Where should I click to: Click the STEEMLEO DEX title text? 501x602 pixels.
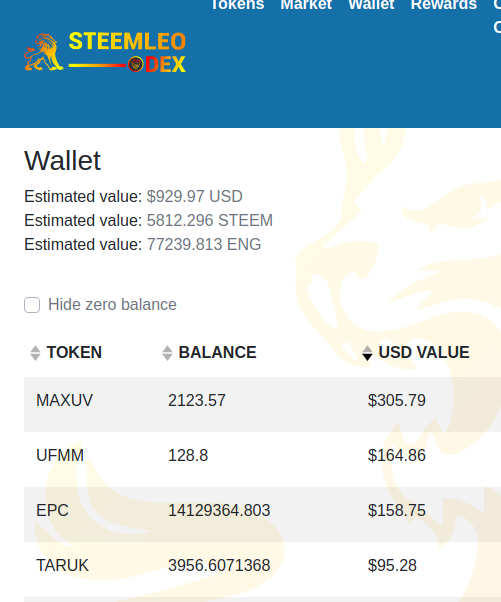[x=127, y=52]
